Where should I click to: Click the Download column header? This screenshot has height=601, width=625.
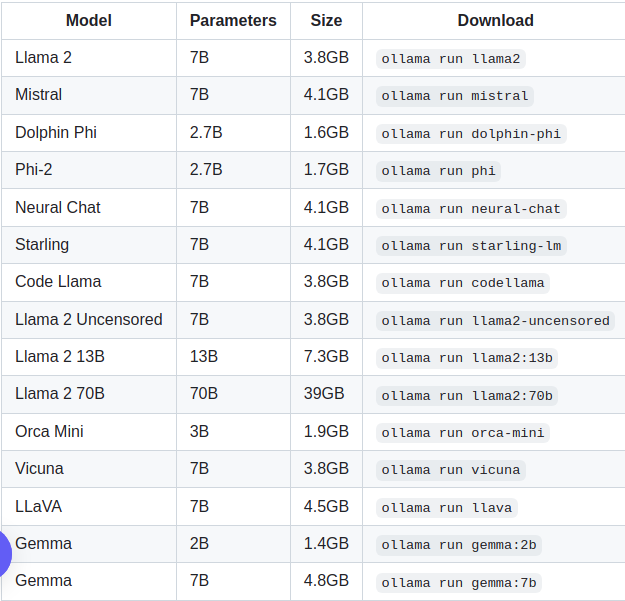tap(495, 21)
